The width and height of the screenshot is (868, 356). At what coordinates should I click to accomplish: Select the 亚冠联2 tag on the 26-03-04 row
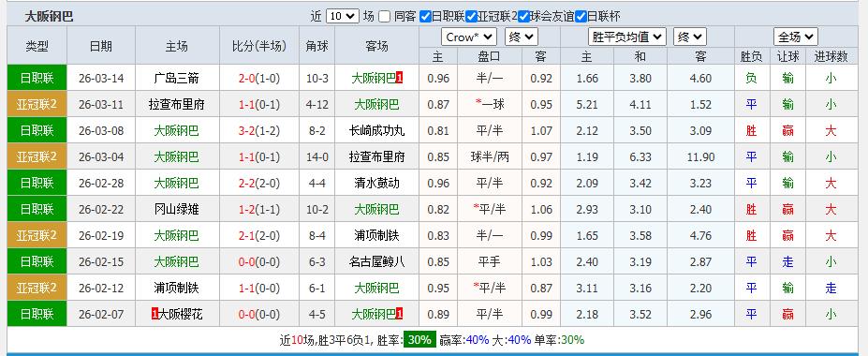[x=37, y=156]
